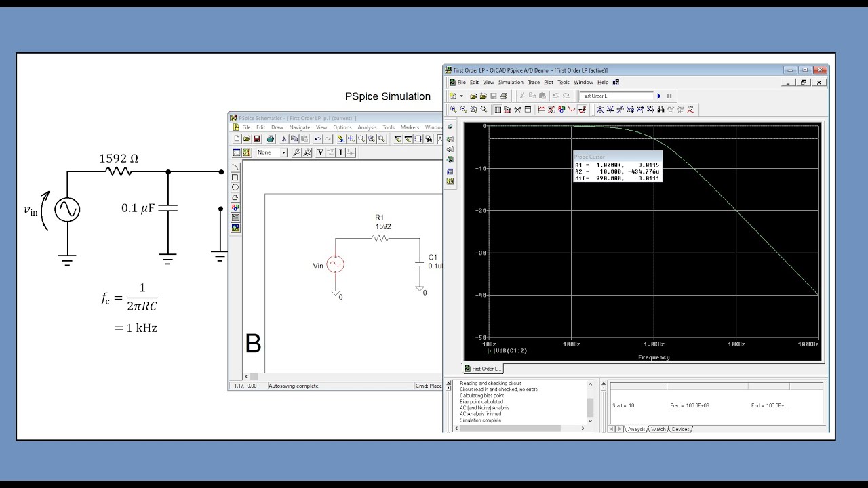
Task: Click the Print icon in PSpice A/D toolbar
Action: tap(504, 96)
